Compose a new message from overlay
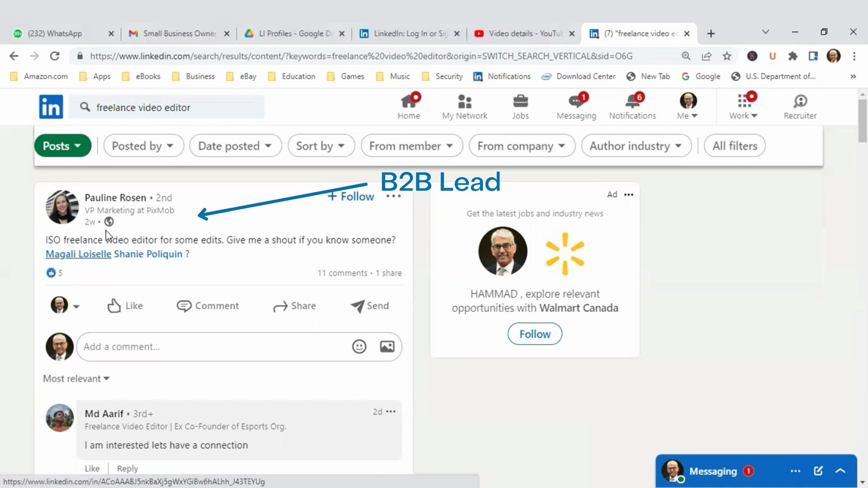This screenshot has width=868, height=488. tap(818, 471)
